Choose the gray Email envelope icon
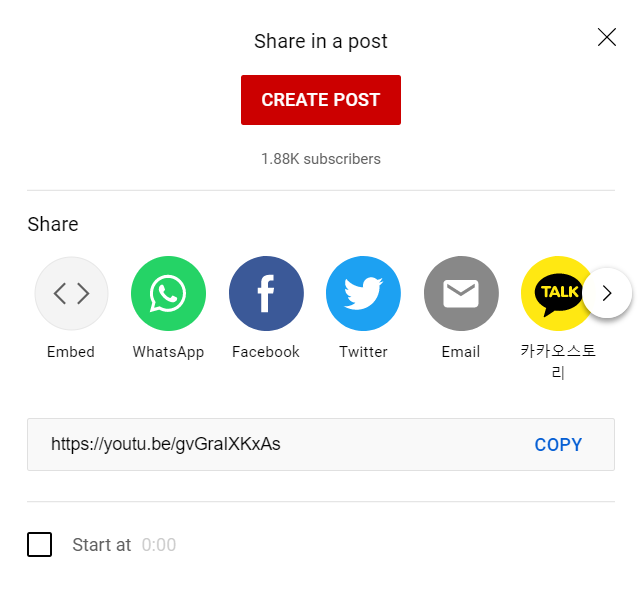 461,293
